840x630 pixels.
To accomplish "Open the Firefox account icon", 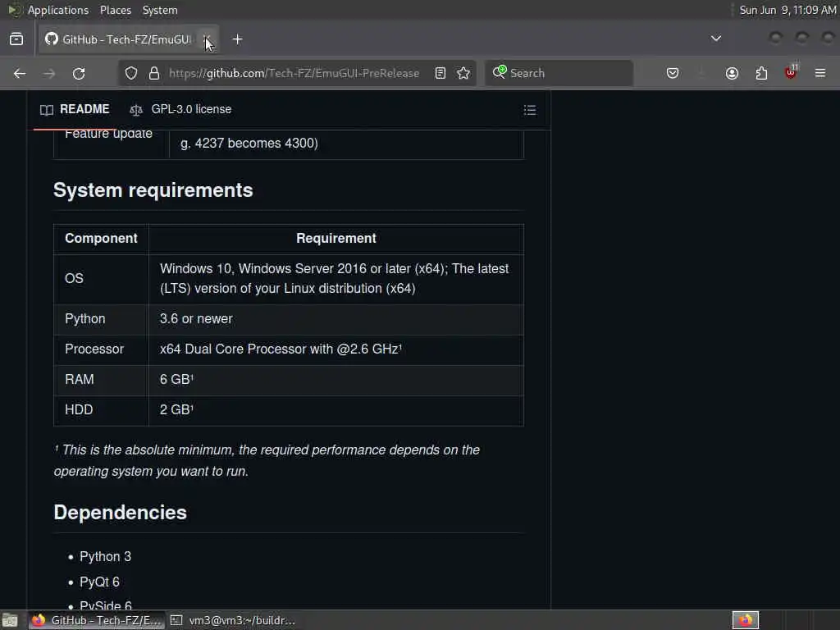I will tap(732, 73).
